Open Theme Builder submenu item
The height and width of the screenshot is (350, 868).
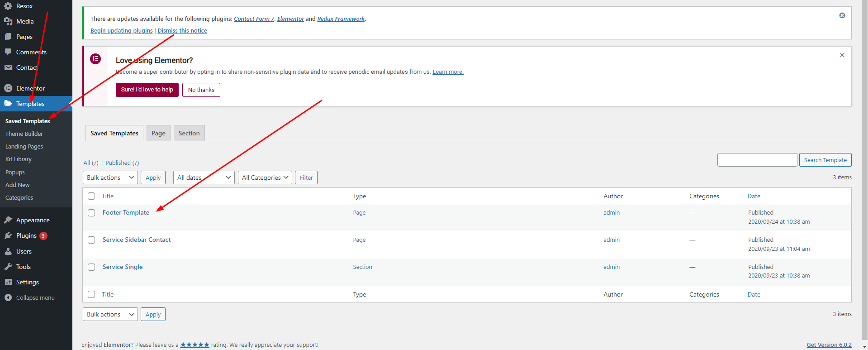click(24, 134)
